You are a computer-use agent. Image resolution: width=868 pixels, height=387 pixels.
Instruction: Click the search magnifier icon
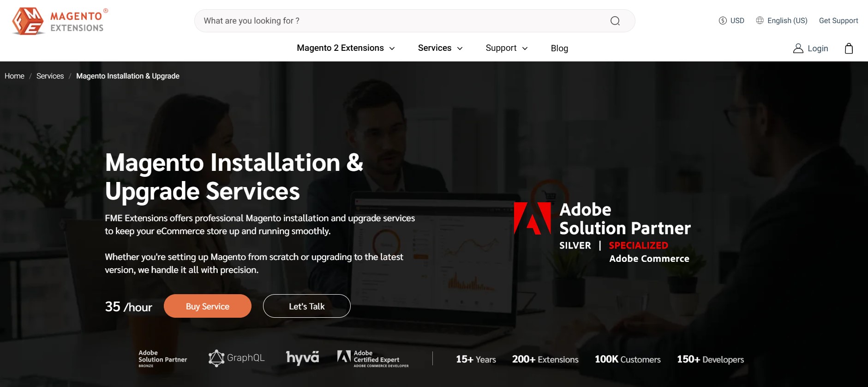point(615,21)
